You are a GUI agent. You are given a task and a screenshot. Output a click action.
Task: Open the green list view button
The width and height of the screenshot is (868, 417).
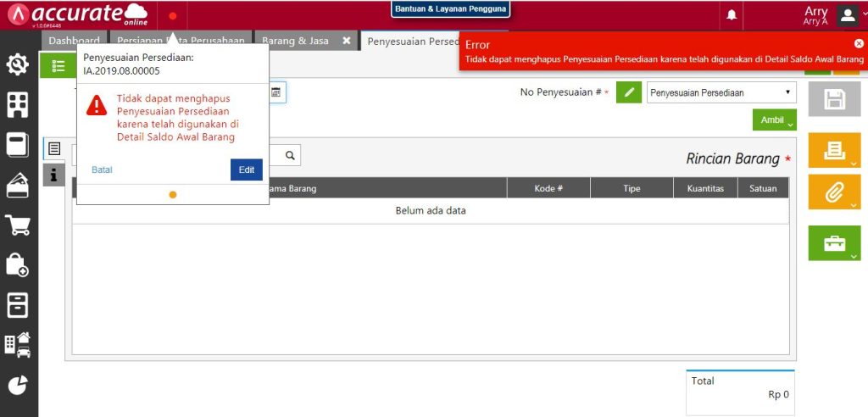coord(58,65)
